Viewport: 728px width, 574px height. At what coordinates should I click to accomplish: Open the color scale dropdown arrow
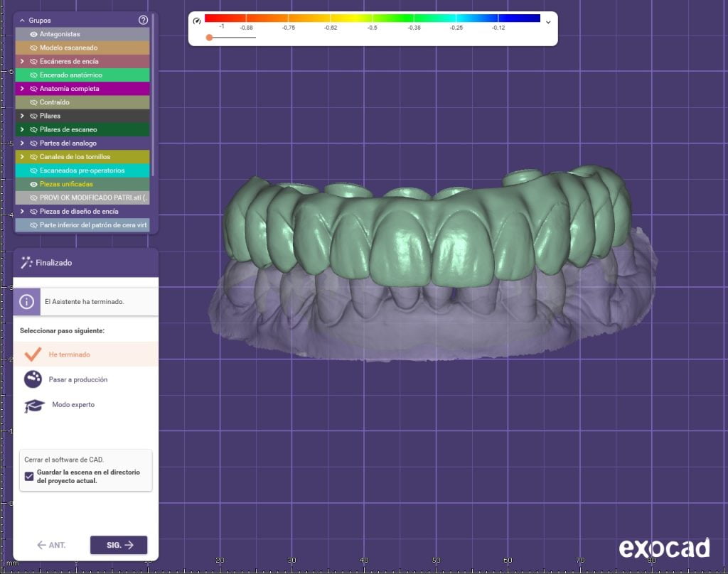point(547,21)
